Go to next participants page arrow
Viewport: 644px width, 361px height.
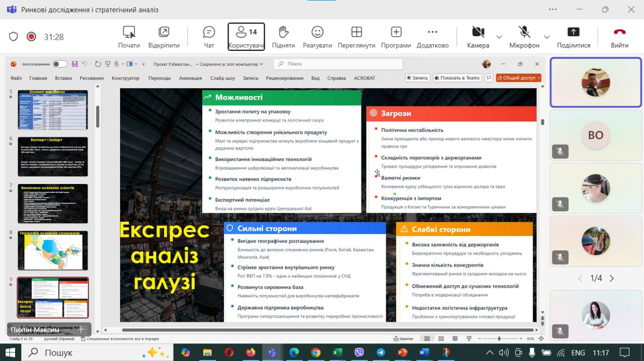pos(612,278)
